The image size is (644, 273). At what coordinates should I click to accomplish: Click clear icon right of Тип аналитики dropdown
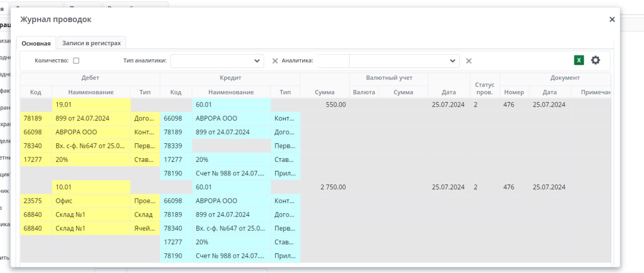(x=275, y=61)
